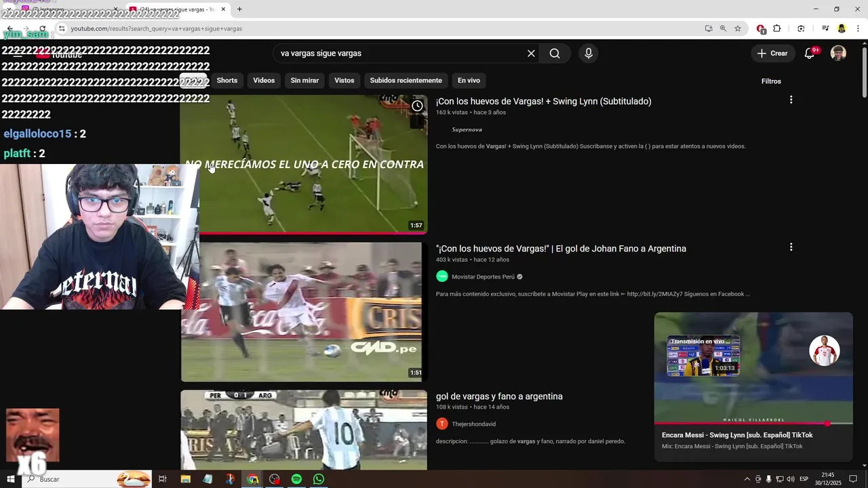This screenshot has width=868, height=488.
Task: Open YouTube notifications bell
Action: click(810, 54)
